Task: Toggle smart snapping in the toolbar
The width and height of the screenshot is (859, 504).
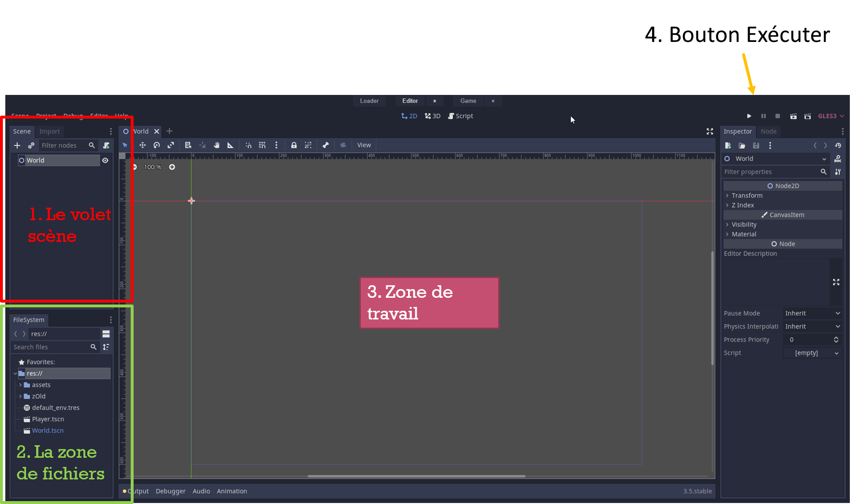Action: point(248,145)
